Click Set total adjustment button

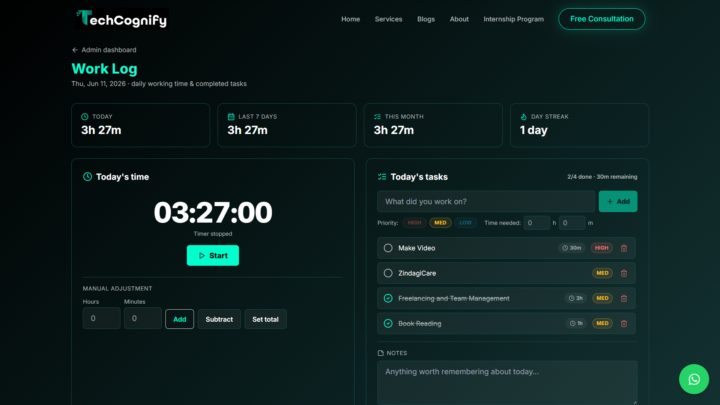[265, 319]
